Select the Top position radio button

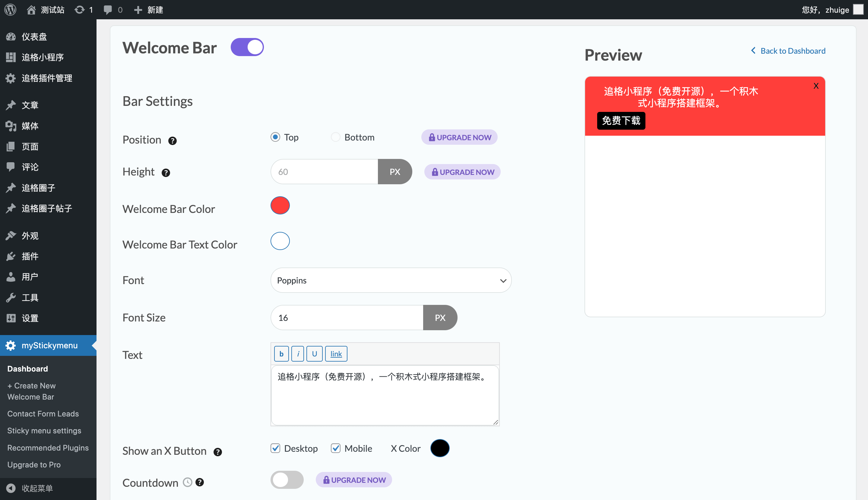[275, 137]
